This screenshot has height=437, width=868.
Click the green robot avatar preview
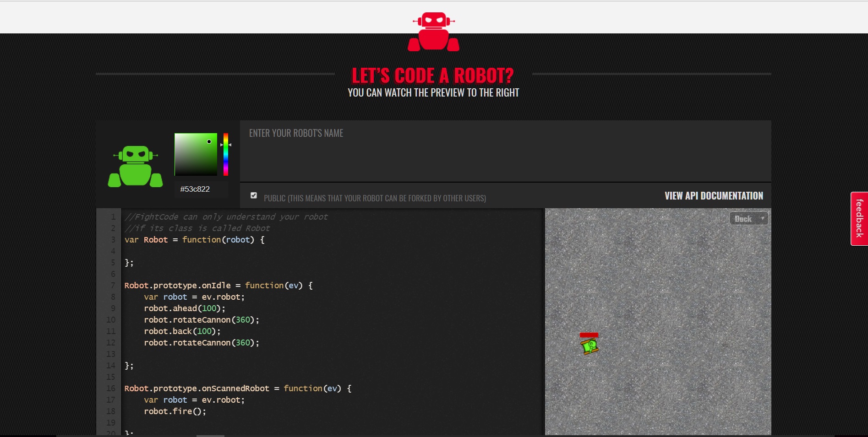coord(135,167)
